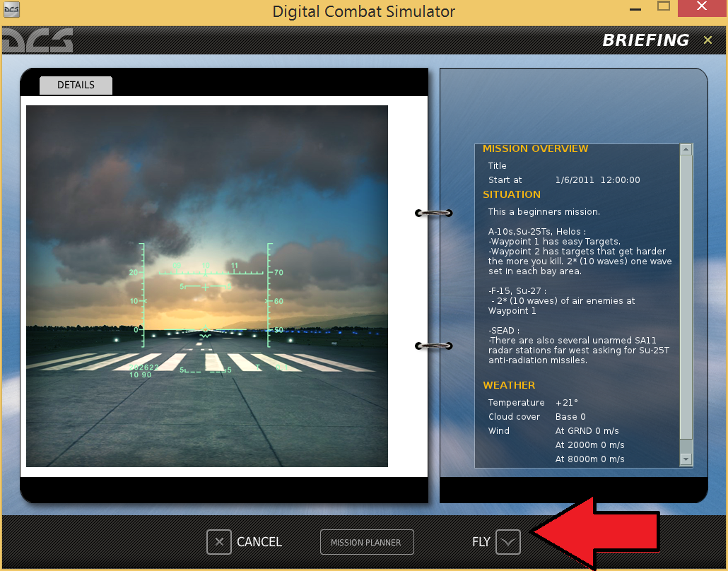Open the DETAILS tab
The height and width of the screenshot is (571, 728).
click(76, 86)
